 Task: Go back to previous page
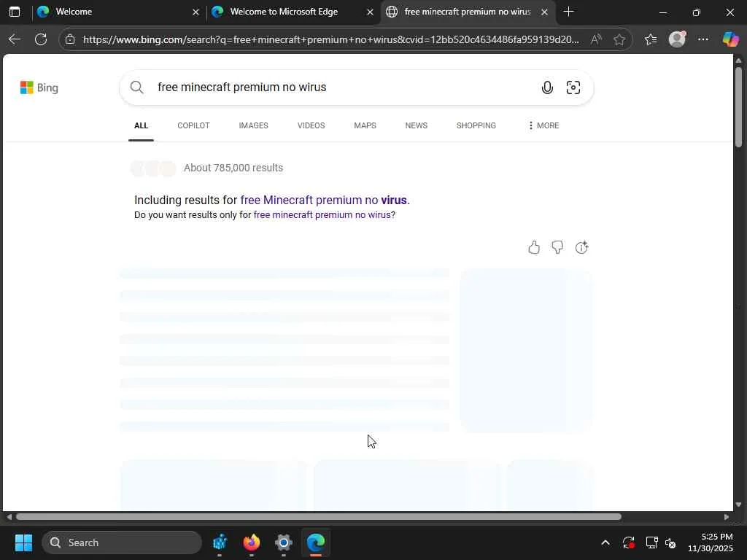tap(15, 39)
